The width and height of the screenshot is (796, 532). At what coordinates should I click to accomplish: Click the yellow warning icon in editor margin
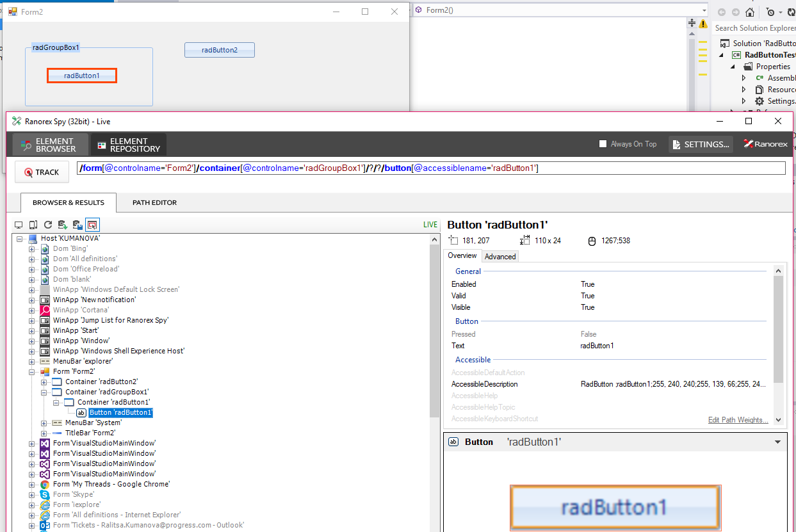pos(703,23)
